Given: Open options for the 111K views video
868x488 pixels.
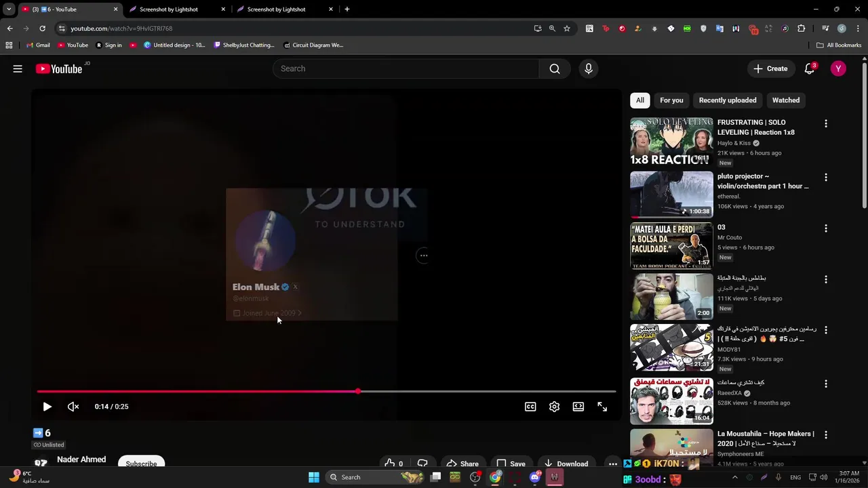Looking at the screenshot, I should pos(825,279).
